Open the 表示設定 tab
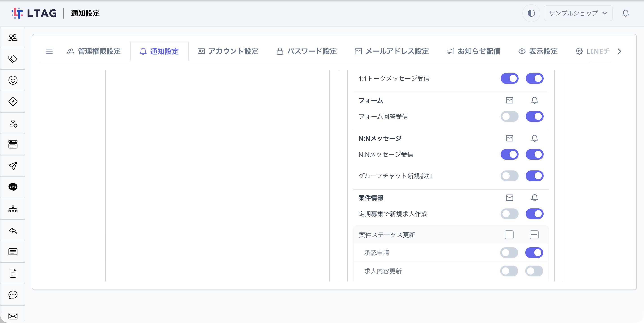 [538, 51]
